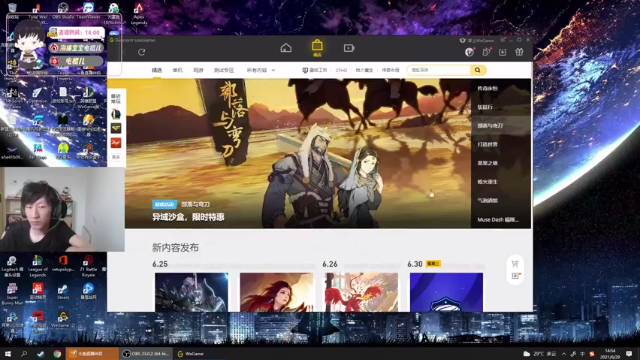Open the Windows Start menu

[8, 354]
